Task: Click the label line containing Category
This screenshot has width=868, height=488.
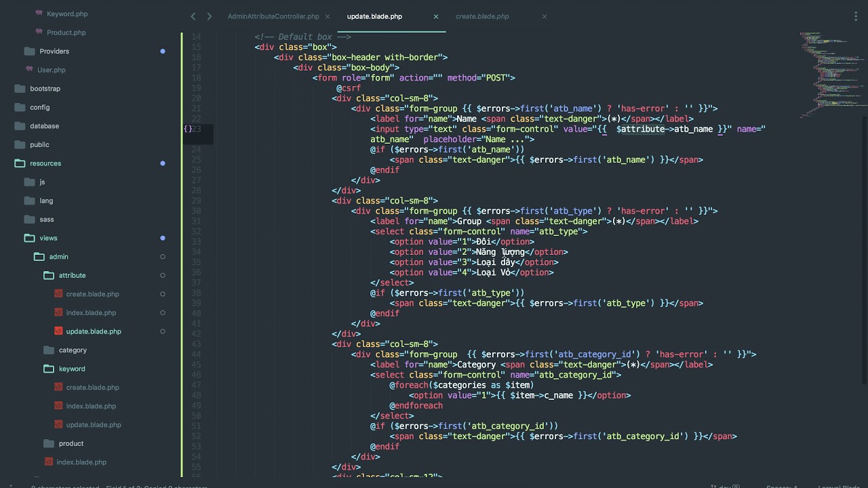Action: point(542,365)
